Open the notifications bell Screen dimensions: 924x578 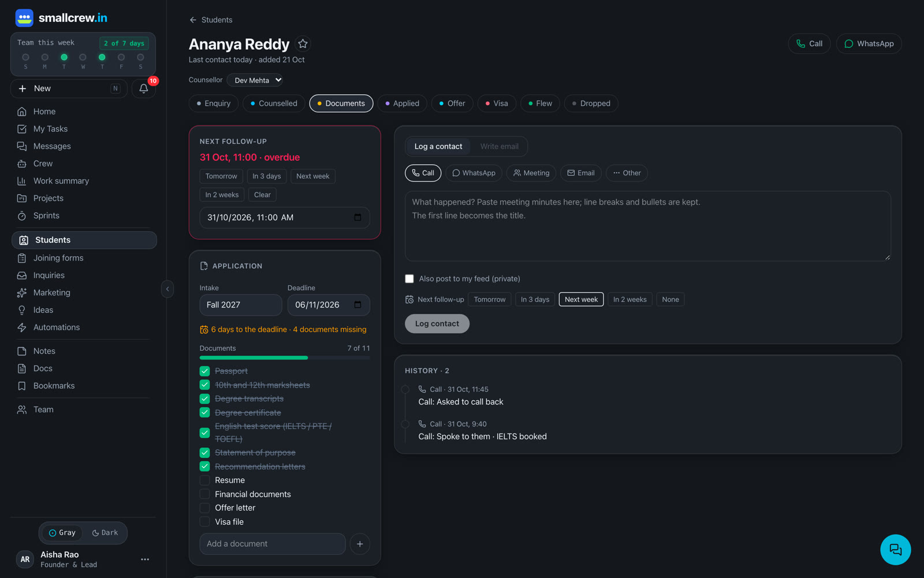pos(144,88)
